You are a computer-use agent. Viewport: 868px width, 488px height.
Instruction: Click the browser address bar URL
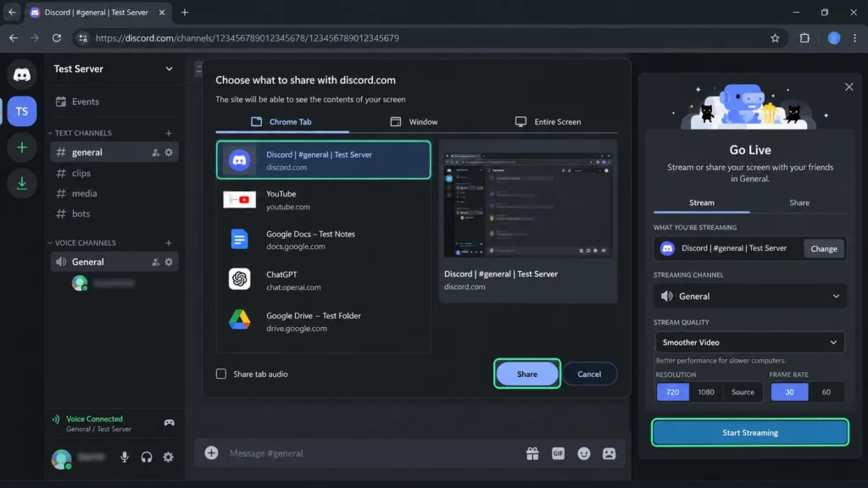[247, 38]
